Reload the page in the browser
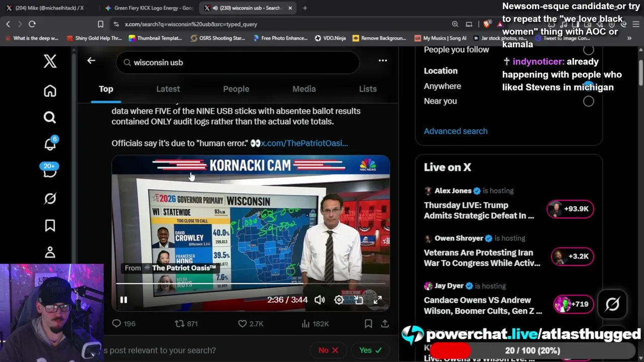Viewport: 644px width, 362px height. coord(32,24)
